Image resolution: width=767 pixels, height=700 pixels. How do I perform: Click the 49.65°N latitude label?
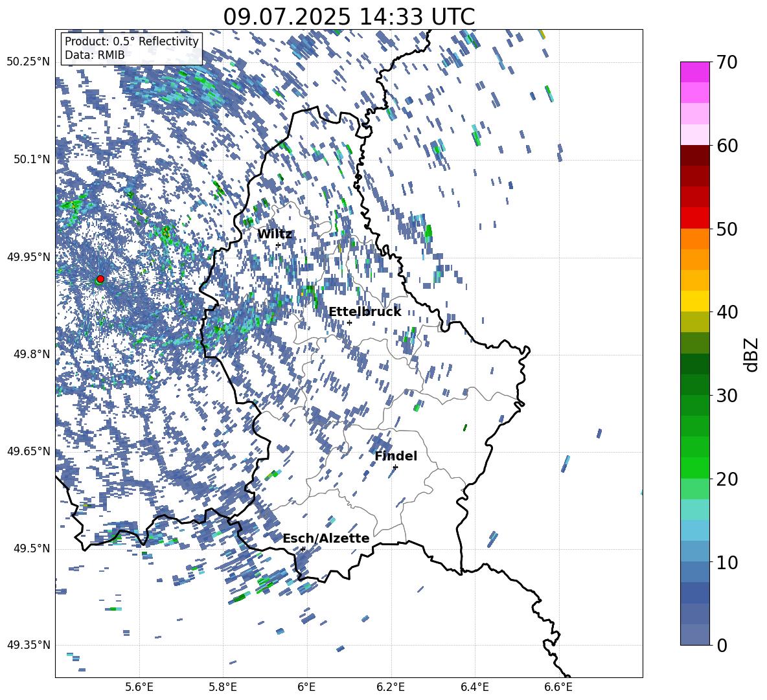click(29, 451)
